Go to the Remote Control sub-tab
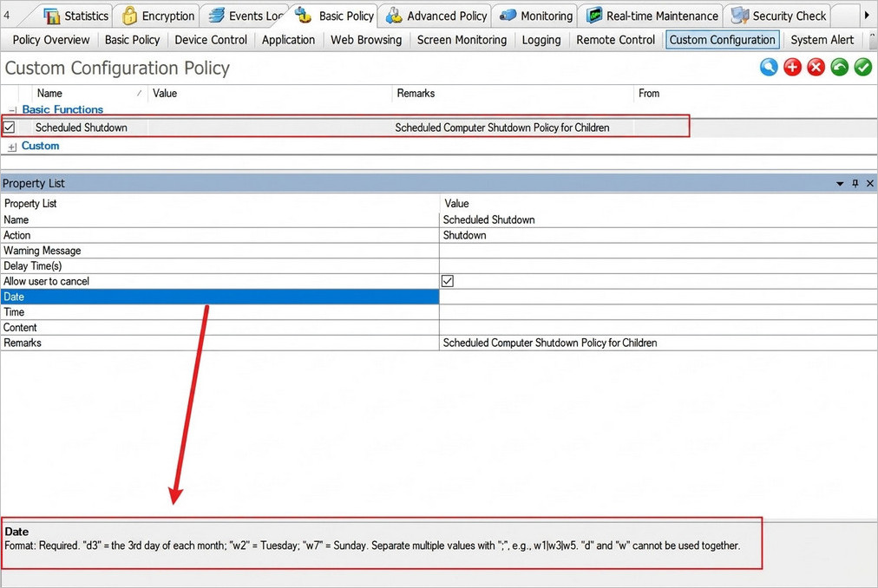The image size is (878, 588). tap(615, 40)
